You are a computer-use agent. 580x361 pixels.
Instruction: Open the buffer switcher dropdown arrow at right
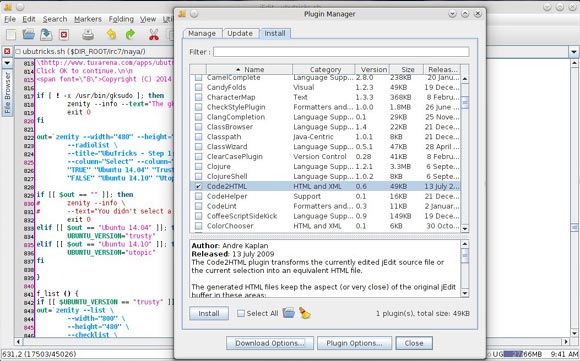(x=574, y=52)
